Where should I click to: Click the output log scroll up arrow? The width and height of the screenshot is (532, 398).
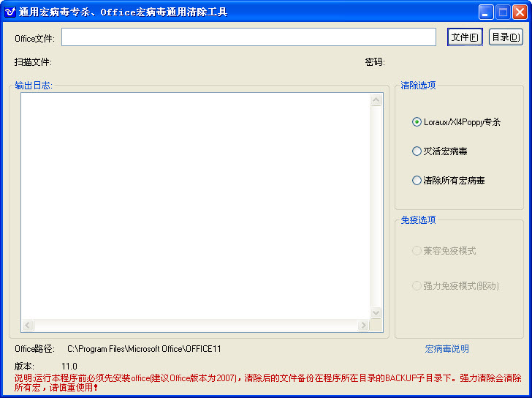[376, 100]
